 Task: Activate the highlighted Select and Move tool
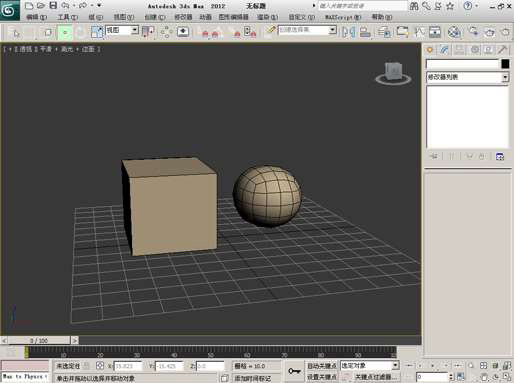click(x=65, y=32)
